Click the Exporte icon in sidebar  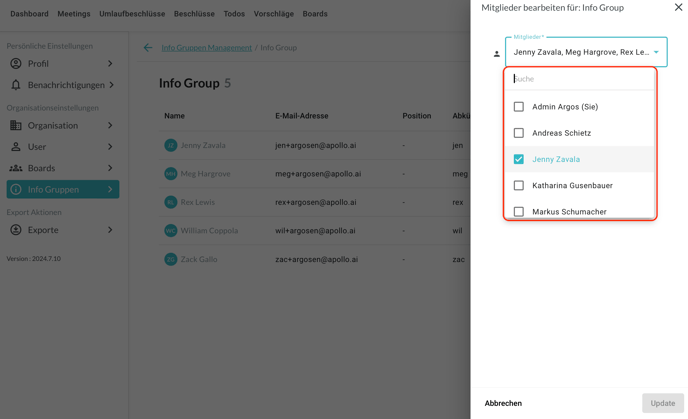(x=16, y=230)
